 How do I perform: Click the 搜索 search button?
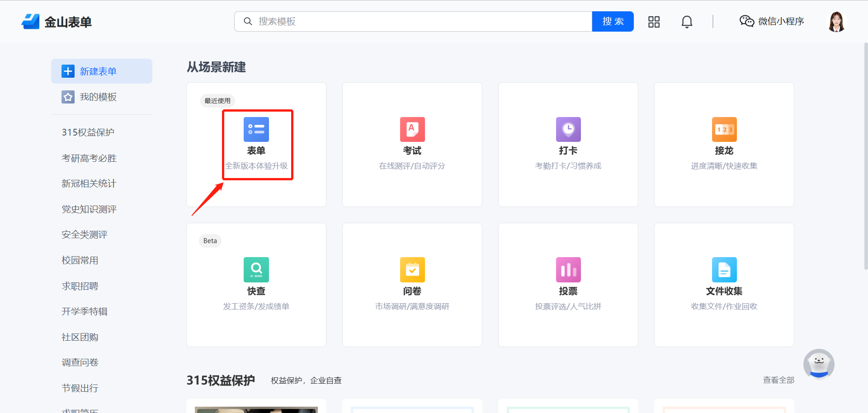(613, 21)
